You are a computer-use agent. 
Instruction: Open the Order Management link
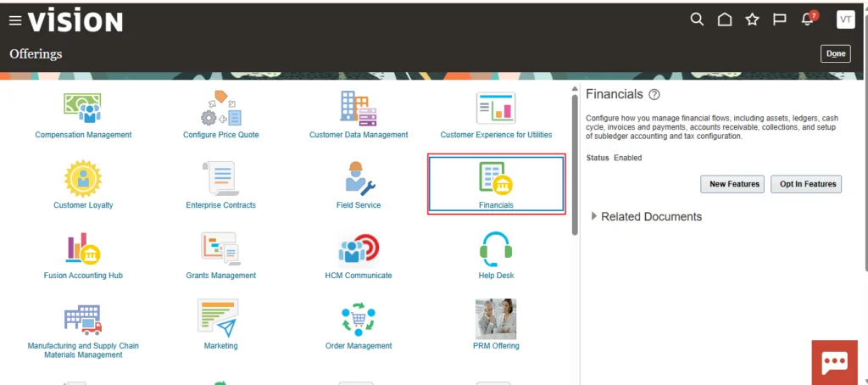[359, 346]
